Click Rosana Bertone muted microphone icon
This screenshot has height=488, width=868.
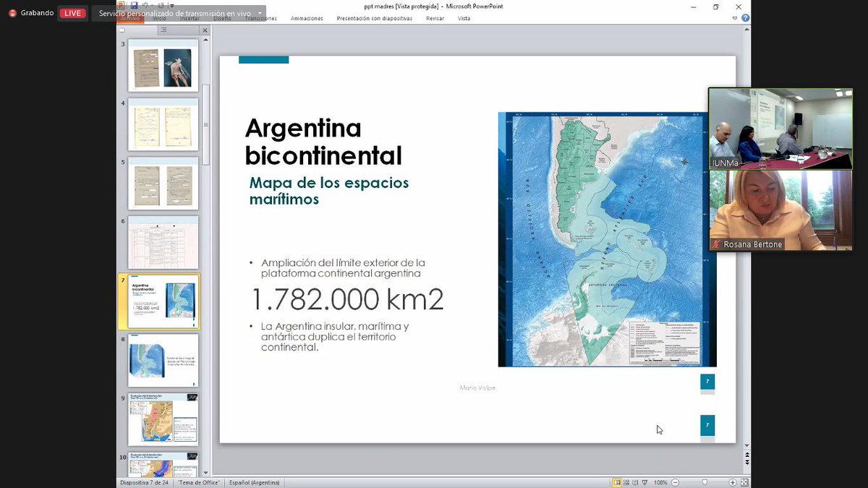tap(715, 244)
